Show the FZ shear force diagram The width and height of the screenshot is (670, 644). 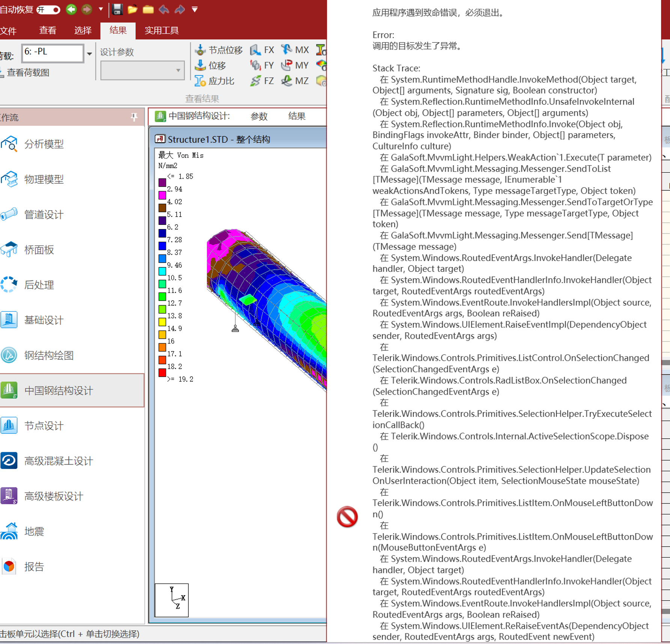262,81
